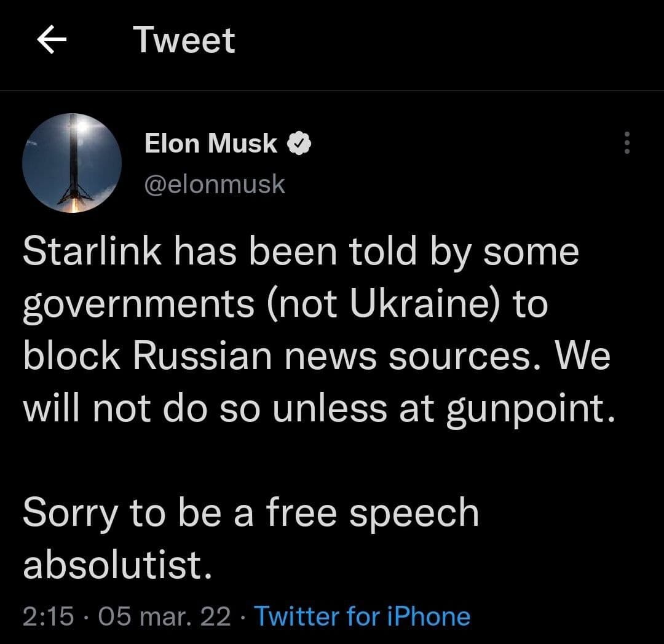Tap the @elonmusk handle
The width and height of the screenshot is (664, 644).
pyautogui.click(x=215, y=185)
